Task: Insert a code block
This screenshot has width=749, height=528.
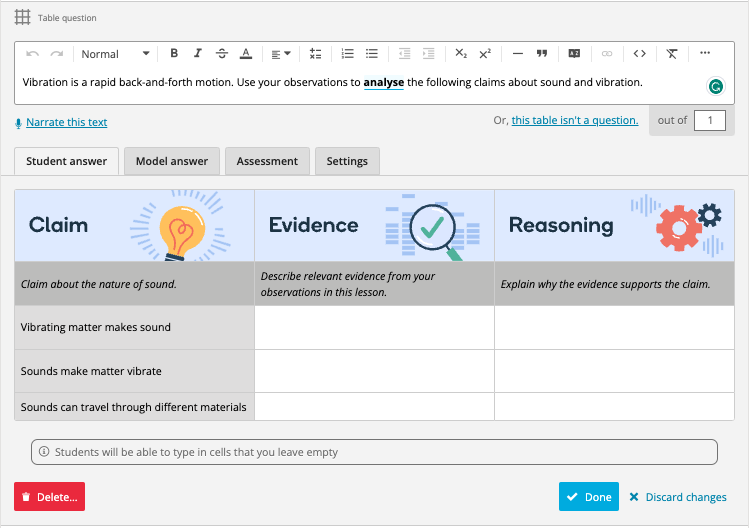Action: tap(640, 54)
